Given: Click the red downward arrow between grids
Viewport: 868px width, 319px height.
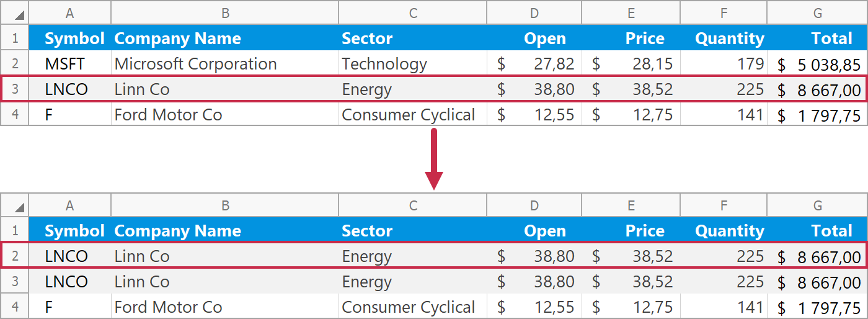Looking at the screenshot, I should click(x=434, y=159).
